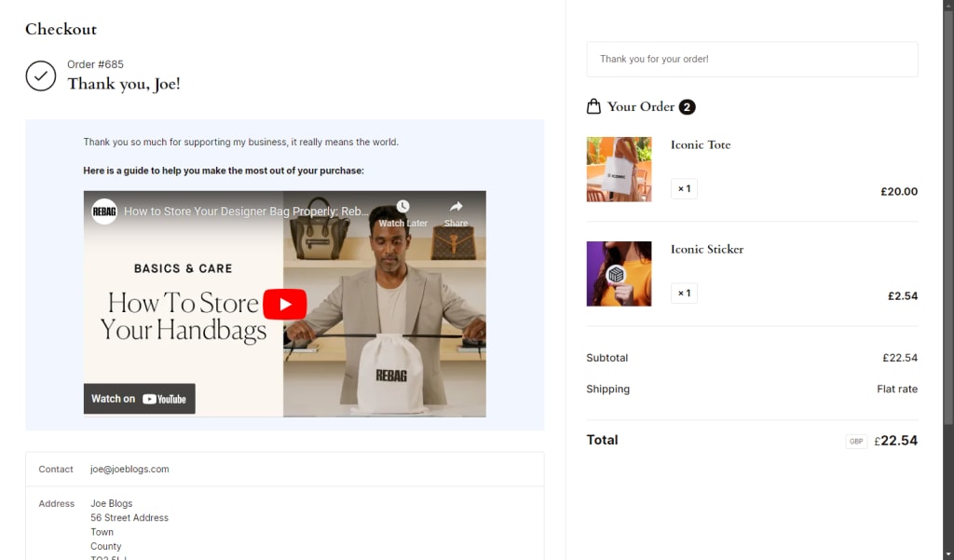Open the REBAG channel logo

(104, 212)
